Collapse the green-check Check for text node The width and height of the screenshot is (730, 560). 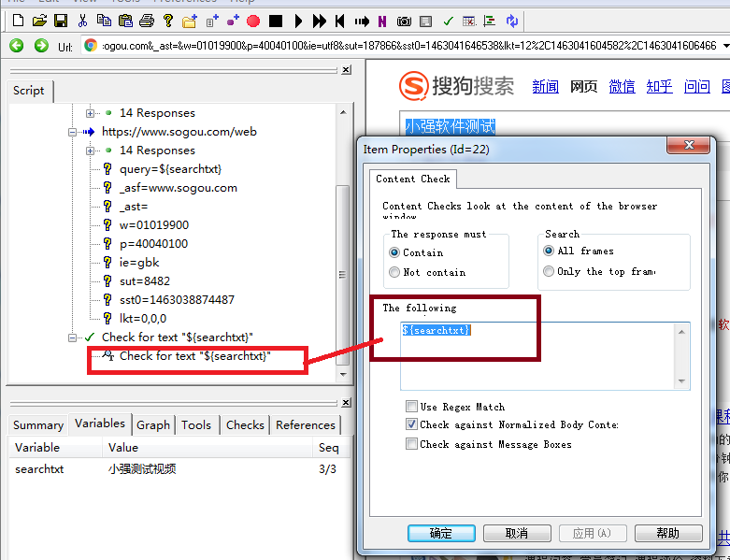(x=72, y=337)
